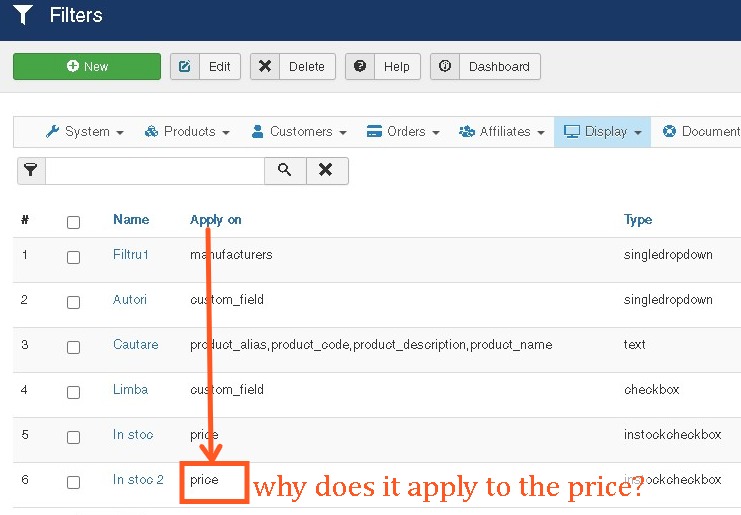Sort by the Apply on column header
The width and height of the screenshot is (741, 515).
click(215, 220)
